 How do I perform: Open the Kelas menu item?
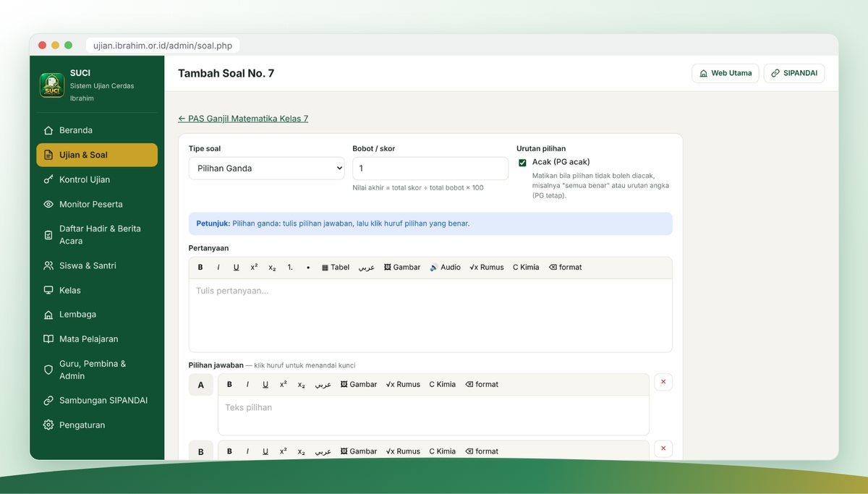coord(97,290)
